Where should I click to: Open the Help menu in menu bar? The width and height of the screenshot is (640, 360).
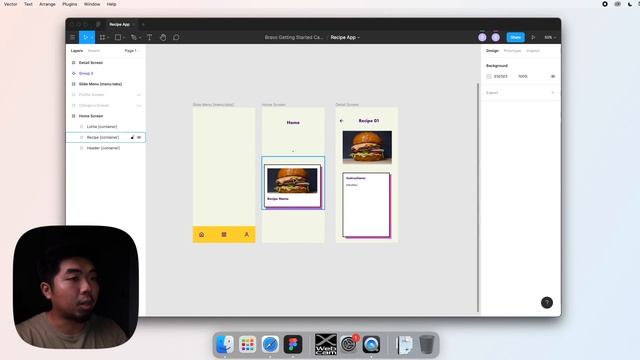pos(111,4)
